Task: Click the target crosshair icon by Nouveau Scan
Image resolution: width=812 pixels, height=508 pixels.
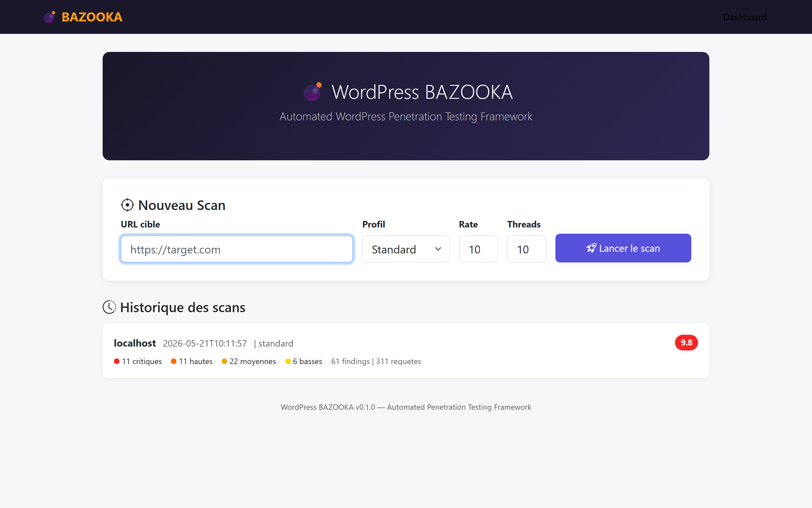Action: (127, 205)
